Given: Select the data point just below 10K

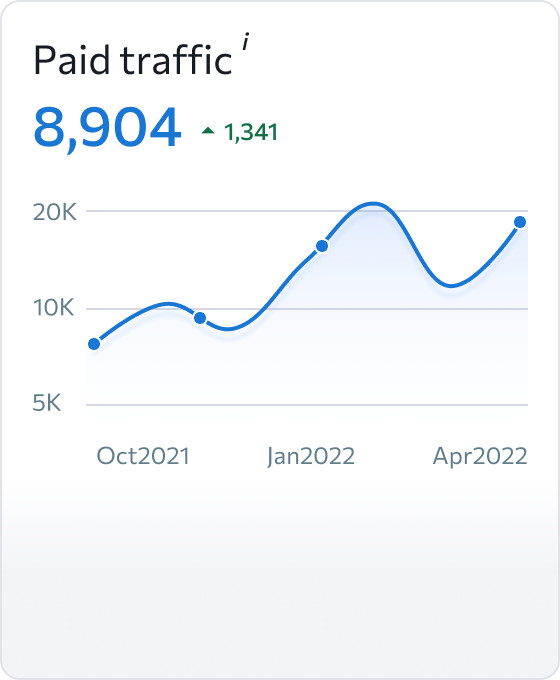Looking at the screenshot, I should 200,318.
